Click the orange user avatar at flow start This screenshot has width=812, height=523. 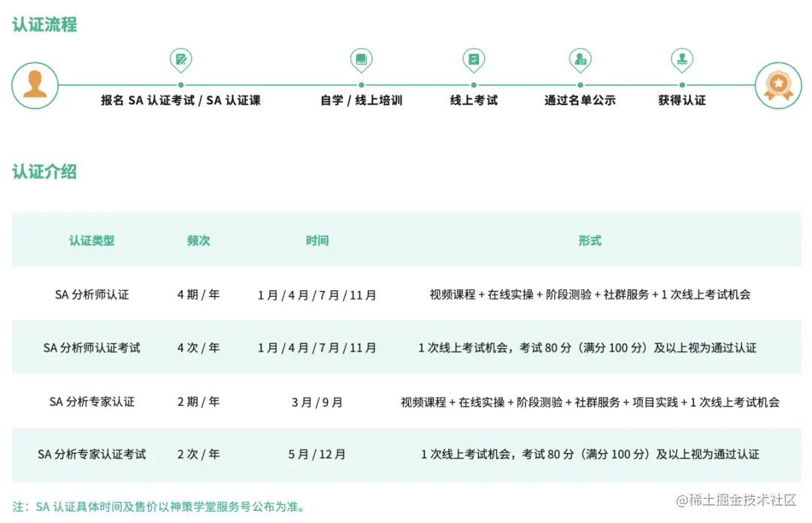click(35, 85)
